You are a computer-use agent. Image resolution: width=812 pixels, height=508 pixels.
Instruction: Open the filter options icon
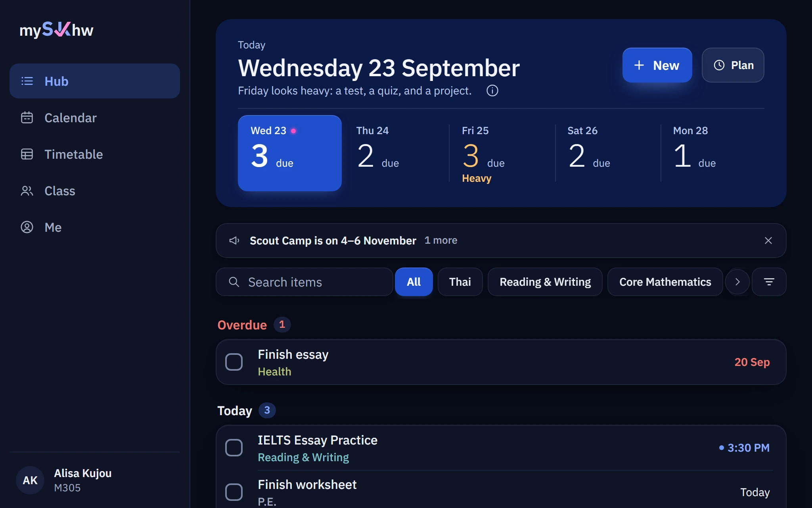tap(769, 282)
